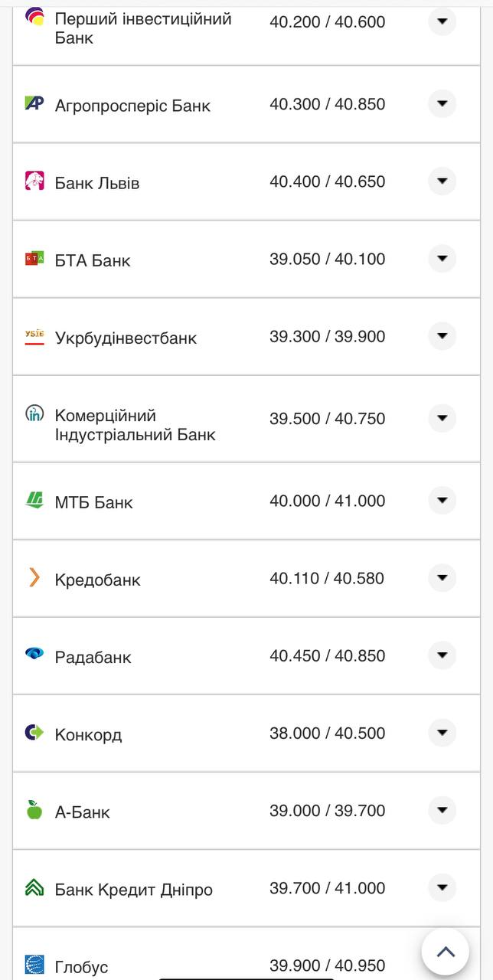Click the Радабанк blue logo
The image size is (493, 980).
point(34,655)
